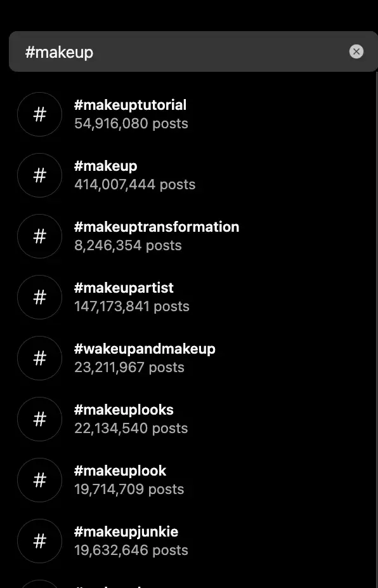Clear the search field using the X button

click(356, 51)
